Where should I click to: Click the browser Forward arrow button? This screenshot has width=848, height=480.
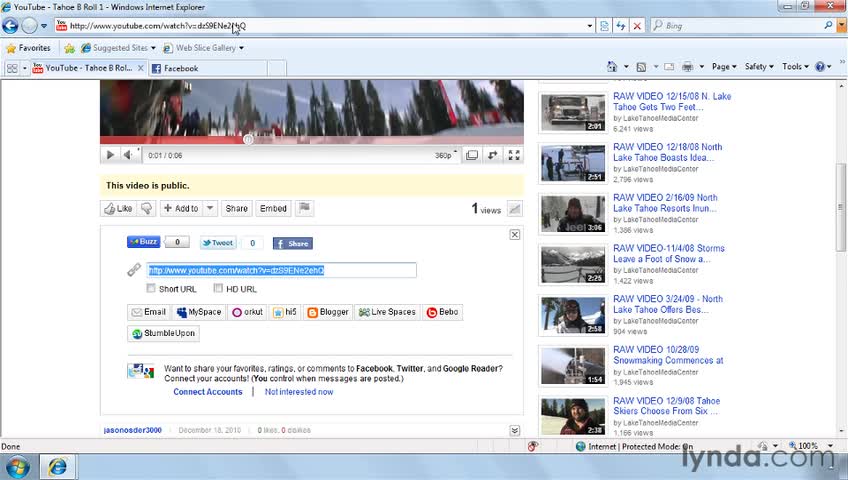(x=29, y=25)
